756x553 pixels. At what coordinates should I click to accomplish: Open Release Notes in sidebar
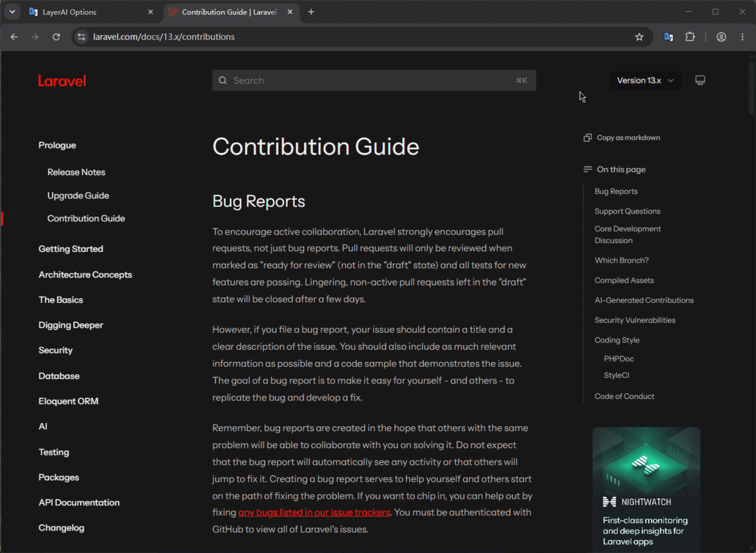(x=76, y=173)
